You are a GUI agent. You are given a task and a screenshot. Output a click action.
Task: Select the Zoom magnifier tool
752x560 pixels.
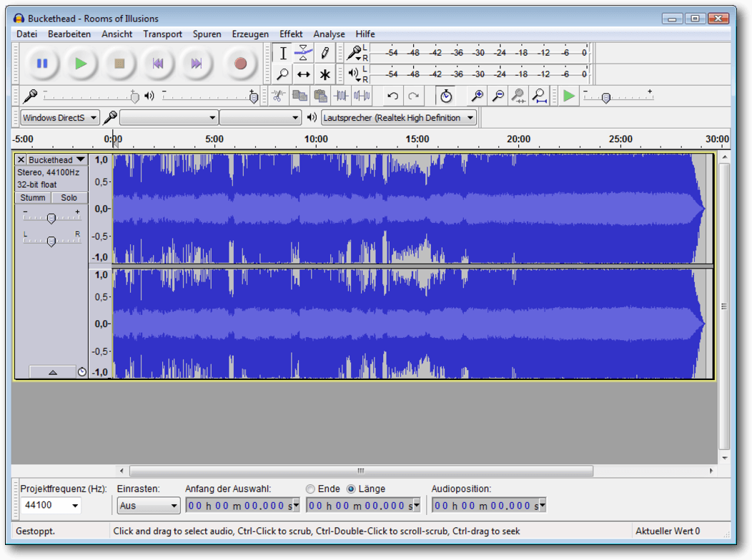(283, 74)
